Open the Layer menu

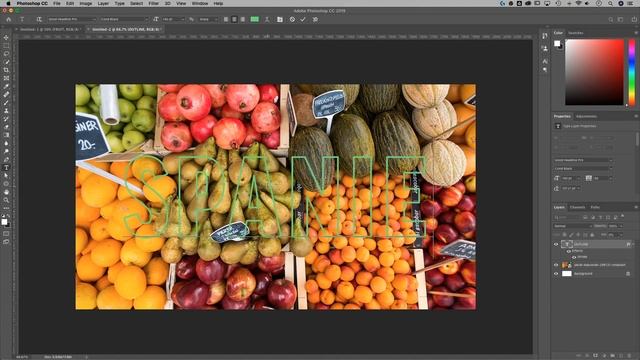point(103,3)
